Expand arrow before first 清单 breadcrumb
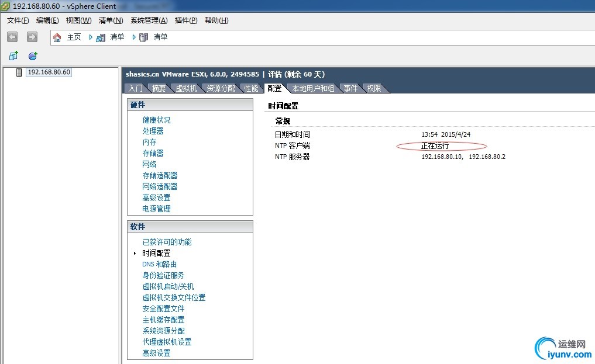595x364 pixels. (x=91, y=37)
